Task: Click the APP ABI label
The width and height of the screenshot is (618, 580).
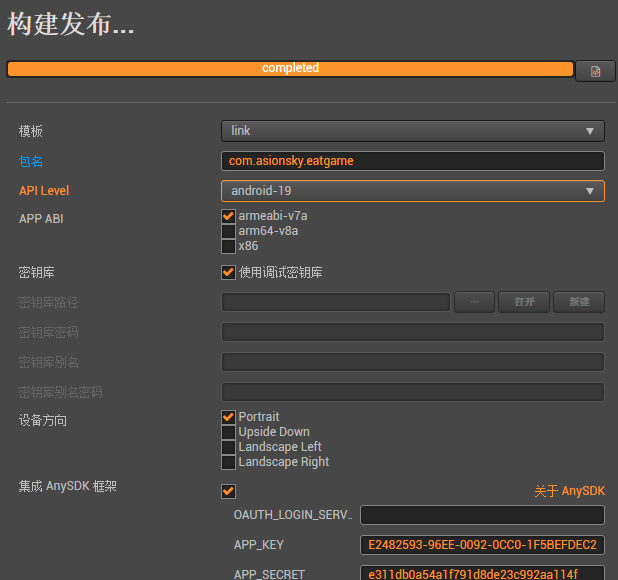Action: (41, 219)
